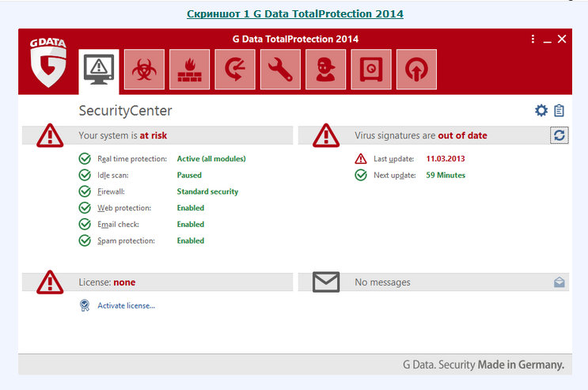The height and width of the screenshot is (390, 588).
Task: Click the Email check 'Enabled' value
Action: 191,224
